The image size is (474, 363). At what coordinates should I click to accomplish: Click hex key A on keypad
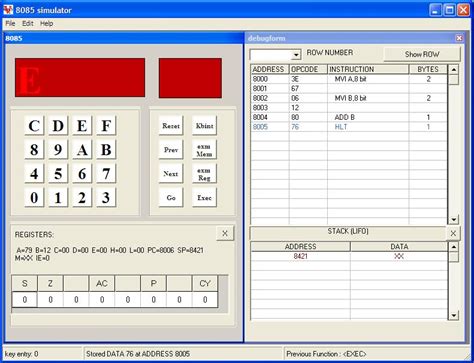pyautogui.click(x=82, y=150)
